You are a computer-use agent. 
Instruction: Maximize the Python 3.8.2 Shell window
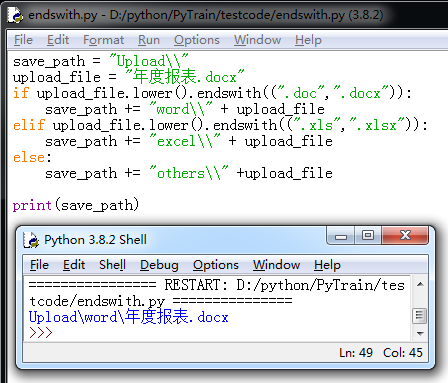(368, 236)
